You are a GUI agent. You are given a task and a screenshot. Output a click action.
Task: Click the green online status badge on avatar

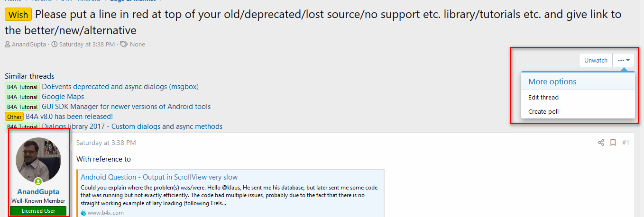(x=38, y=181)
